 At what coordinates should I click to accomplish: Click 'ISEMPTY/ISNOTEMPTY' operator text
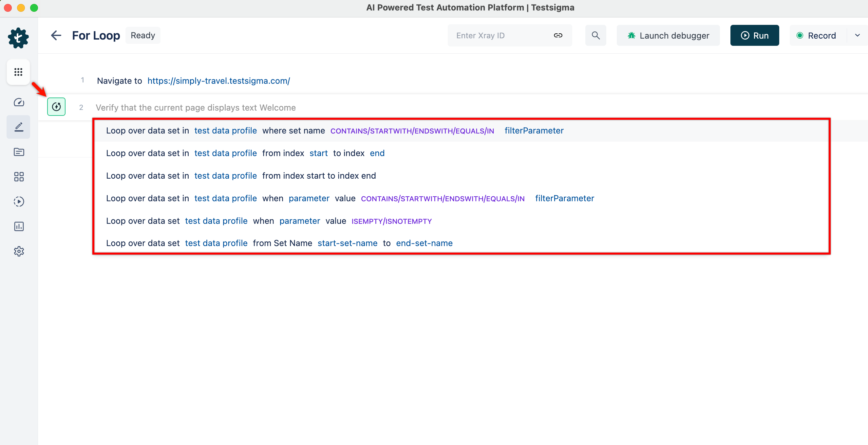(391, 221)
